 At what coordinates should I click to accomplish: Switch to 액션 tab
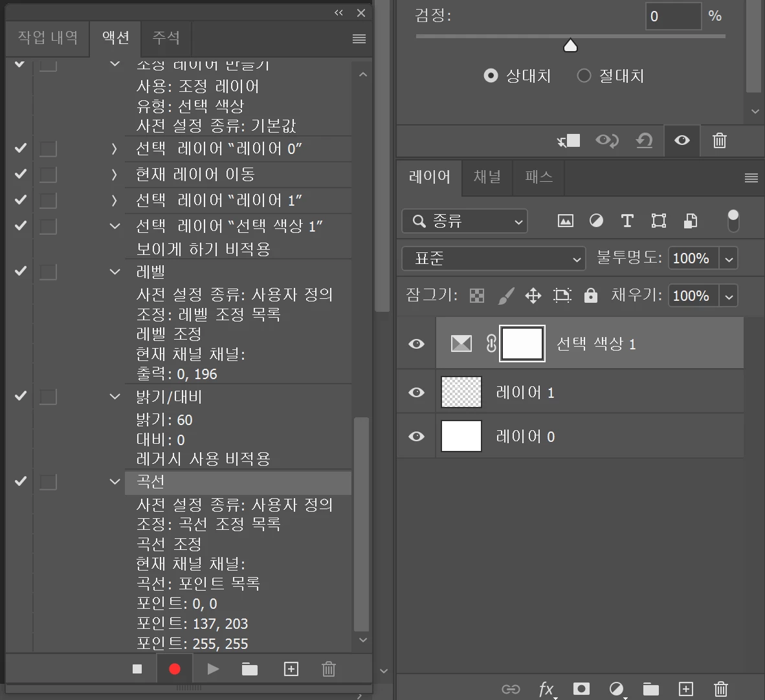pos(116,38)
